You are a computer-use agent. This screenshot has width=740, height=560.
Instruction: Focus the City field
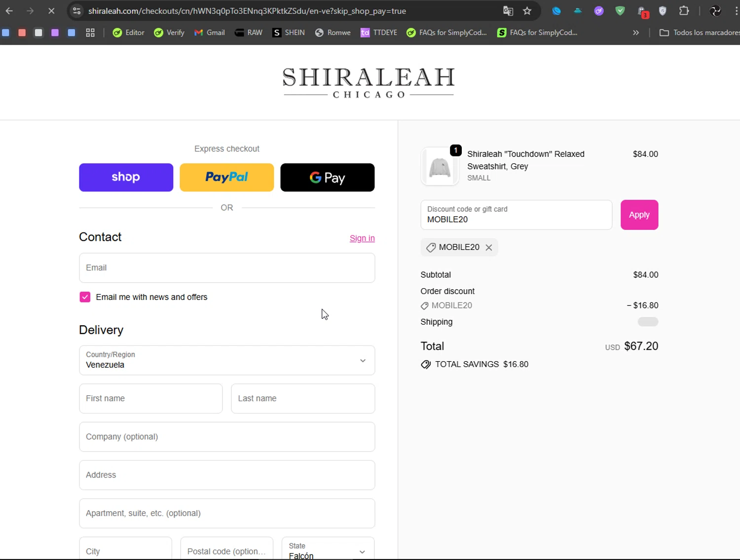pos(125,549)
